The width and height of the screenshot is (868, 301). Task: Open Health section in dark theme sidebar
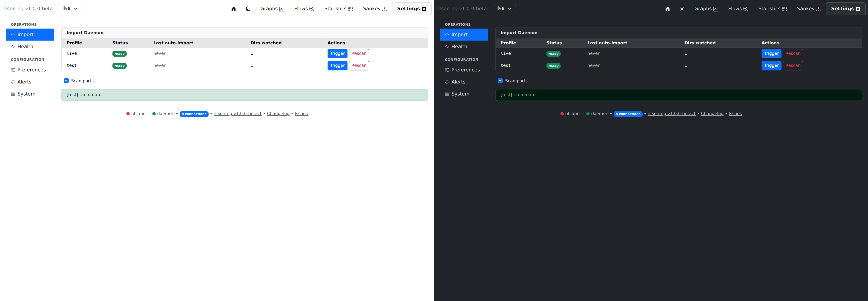pyautogui.click(x=464, y=47)
